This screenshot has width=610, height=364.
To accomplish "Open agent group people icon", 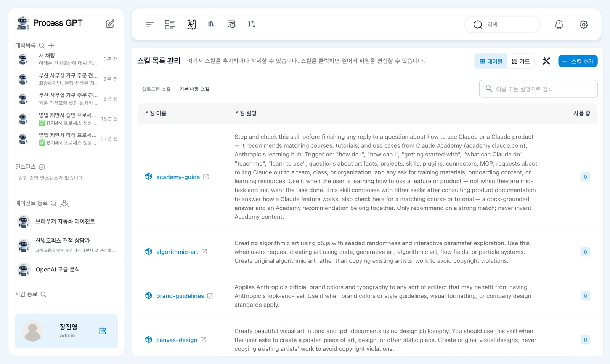I will point(64,203).
